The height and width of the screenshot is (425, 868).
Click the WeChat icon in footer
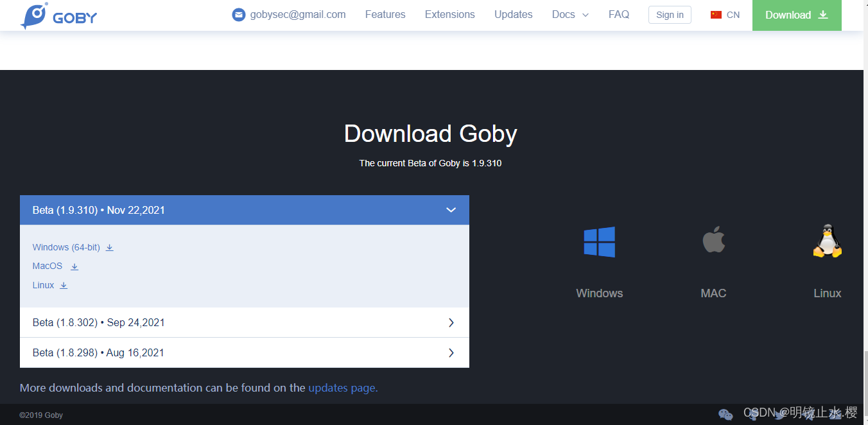pyautogui.click(x=725, y=415)
